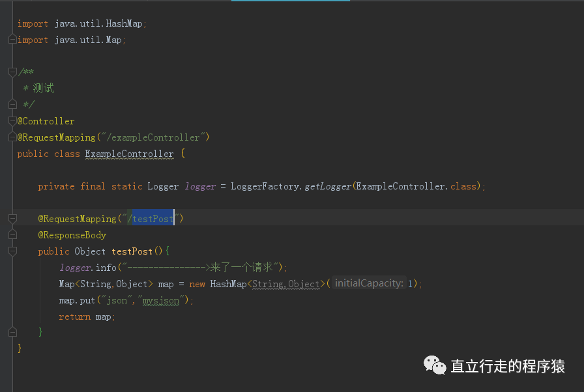
Task: Place cursor on java.util.HashMap import
Action: coord(98,23)
